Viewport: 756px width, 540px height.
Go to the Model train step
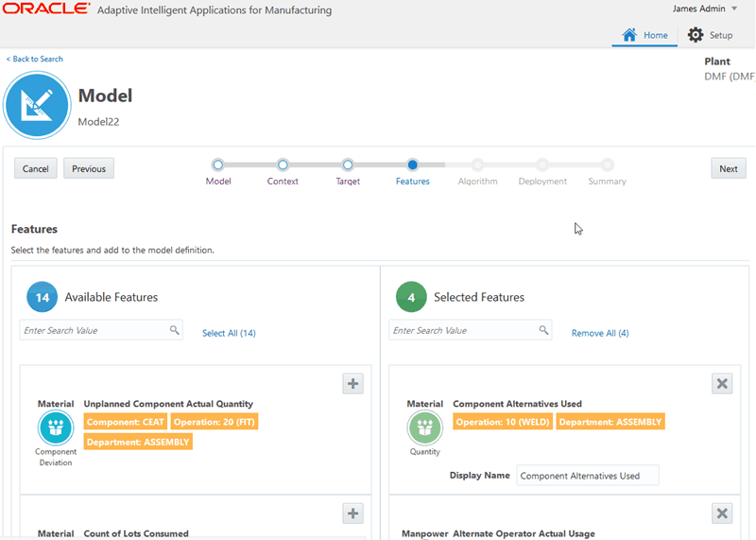point(218,165)
